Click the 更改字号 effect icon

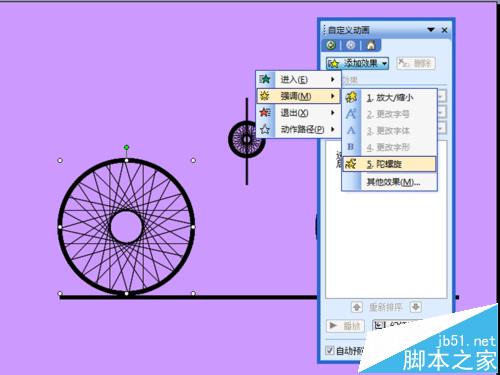tap(351, 114)
